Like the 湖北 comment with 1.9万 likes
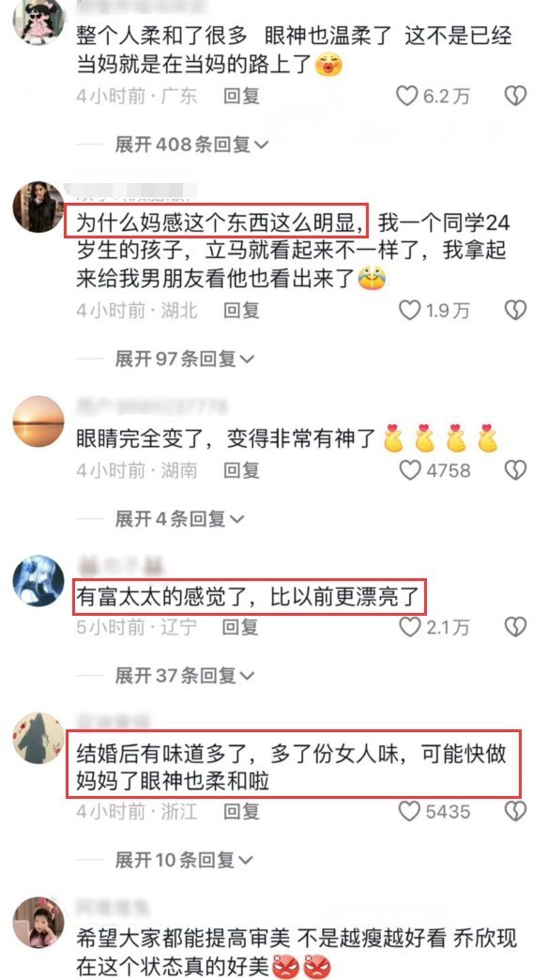548x980 pixels. tap(409, 310)
